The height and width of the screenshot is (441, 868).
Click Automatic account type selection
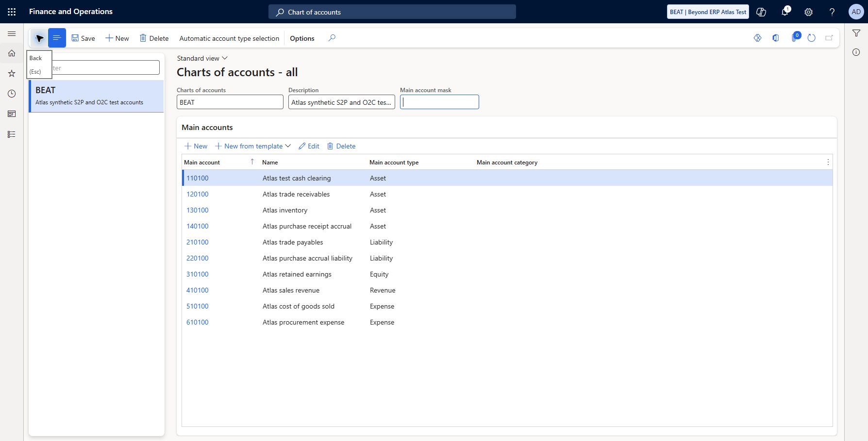(229, 38)
